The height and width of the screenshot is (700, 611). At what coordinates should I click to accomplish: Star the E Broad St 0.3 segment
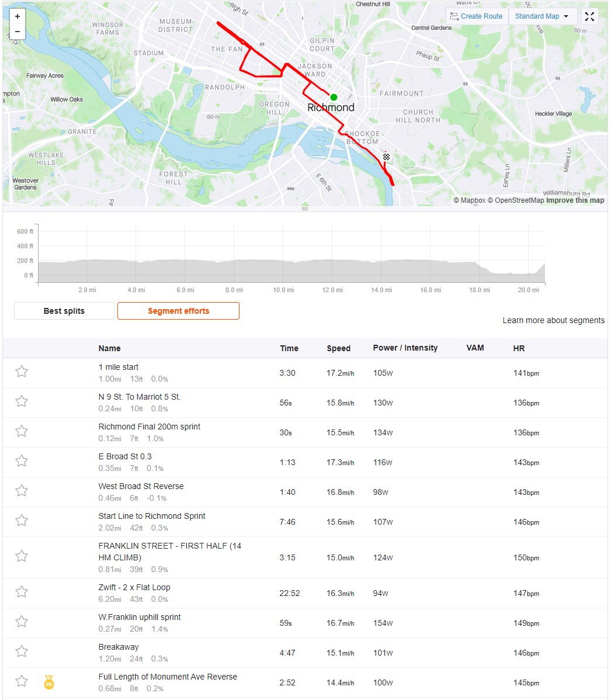tap(22, 460)
